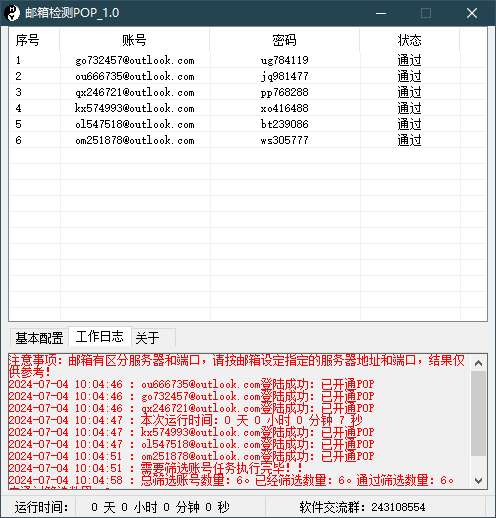Close the 邮箱检测POP window

pyautogui.click(x=472, y=13)
